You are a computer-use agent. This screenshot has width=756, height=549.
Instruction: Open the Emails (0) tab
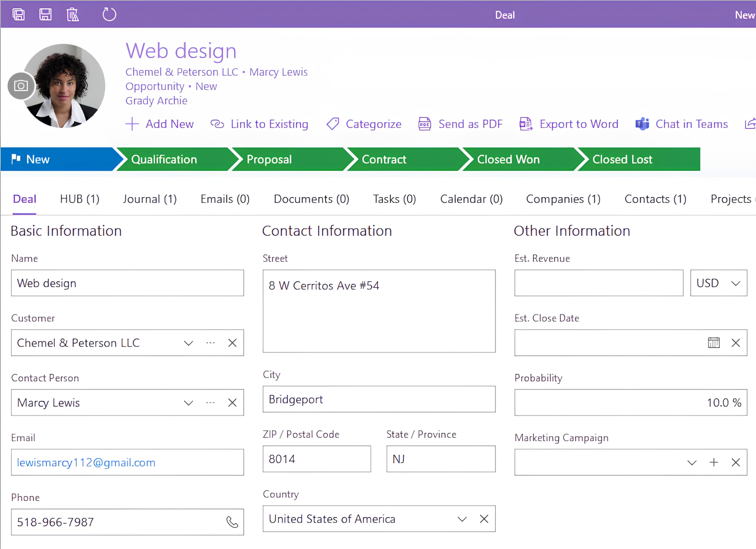[225, 199]
